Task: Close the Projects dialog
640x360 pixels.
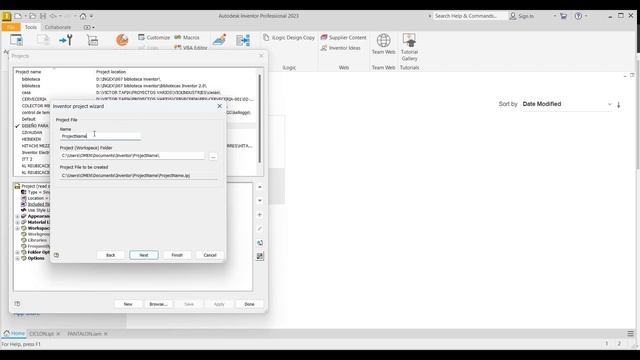Action: tap(261, 56)
